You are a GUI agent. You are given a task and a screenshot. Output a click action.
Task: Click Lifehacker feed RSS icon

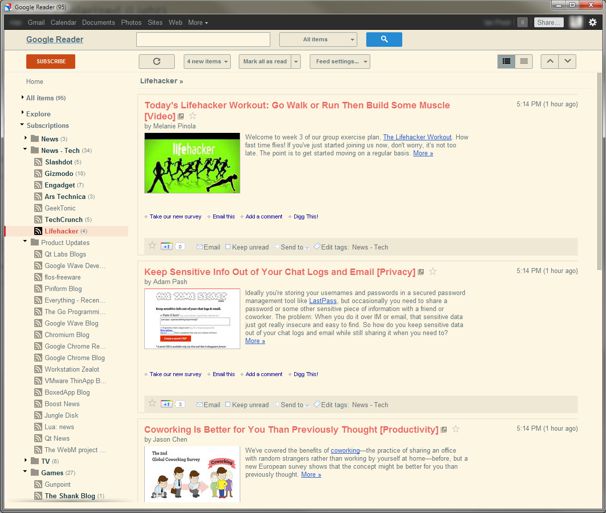[38, 231]
